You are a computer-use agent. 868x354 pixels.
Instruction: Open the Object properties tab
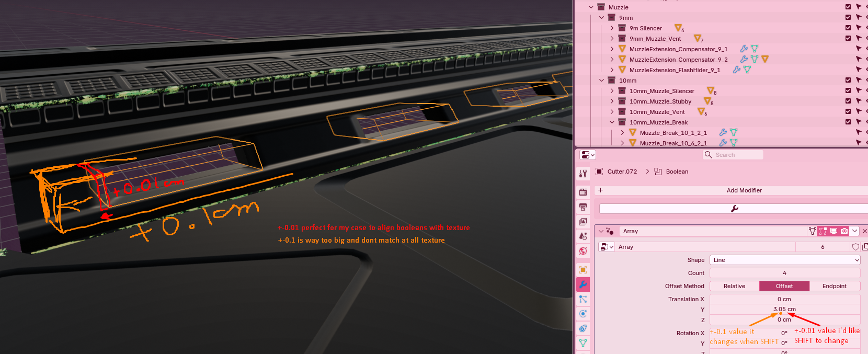[583, 270]
